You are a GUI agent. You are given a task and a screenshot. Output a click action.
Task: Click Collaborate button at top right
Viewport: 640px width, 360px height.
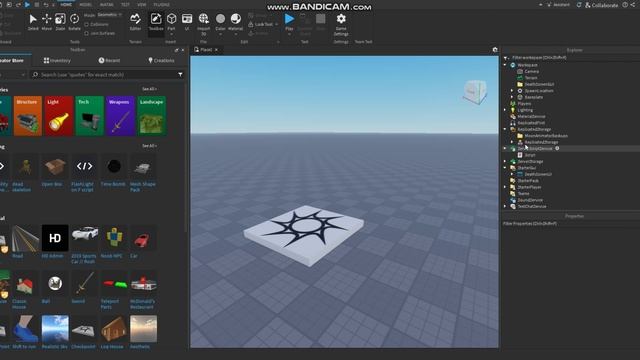click(602, 5)
